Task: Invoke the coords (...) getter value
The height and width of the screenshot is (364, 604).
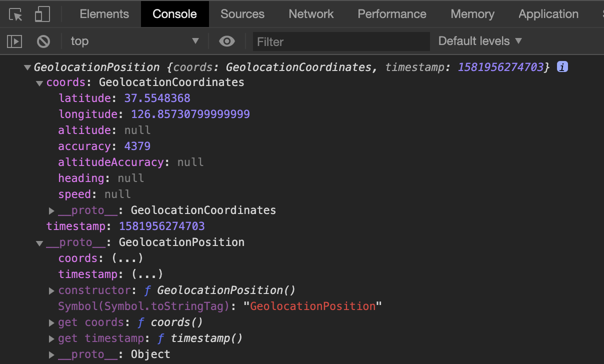Action: (x=127, y=258)
